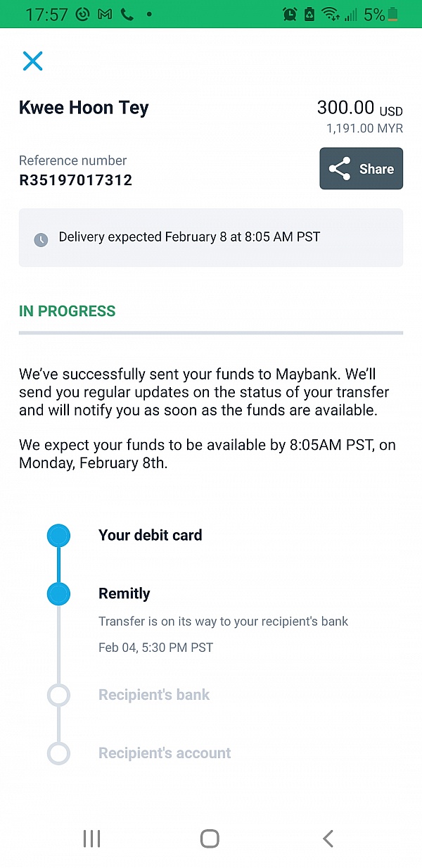Tap the battery icon in status bar
Viewport: 422px width, 868px height.
(x=392, y=14)
